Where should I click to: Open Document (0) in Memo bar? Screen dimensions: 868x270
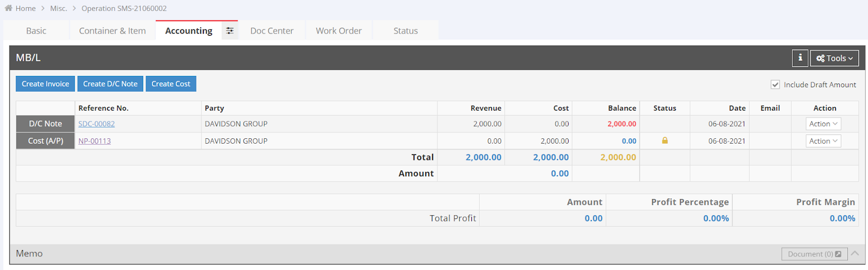tap(814, 254)
